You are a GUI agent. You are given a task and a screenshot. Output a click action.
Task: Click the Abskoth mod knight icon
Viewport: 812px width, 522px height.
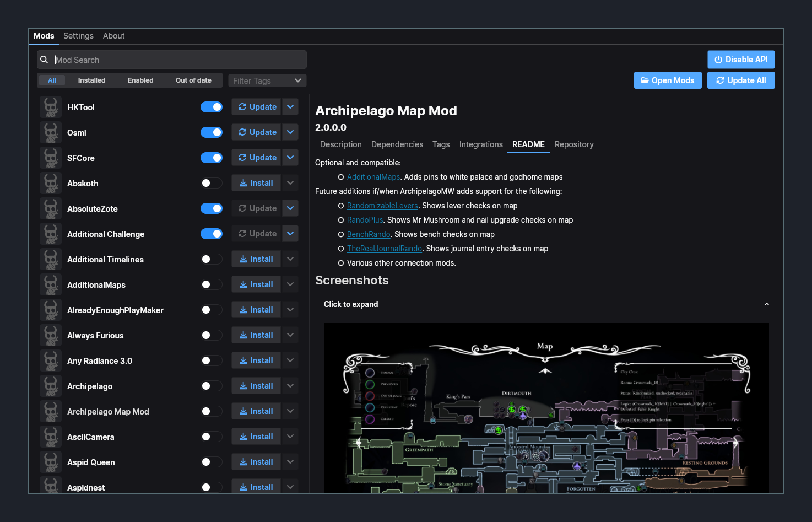[x=51, y=183]
